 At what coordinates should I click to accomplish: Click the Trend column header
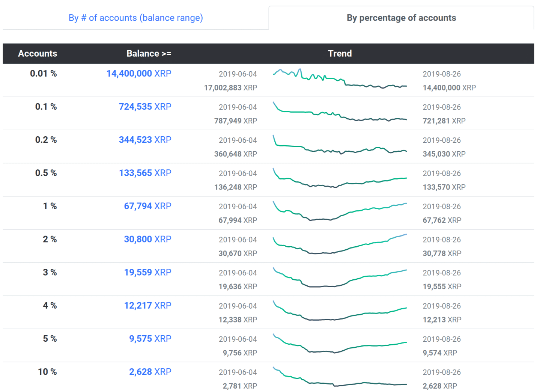(x=340, y=53)
